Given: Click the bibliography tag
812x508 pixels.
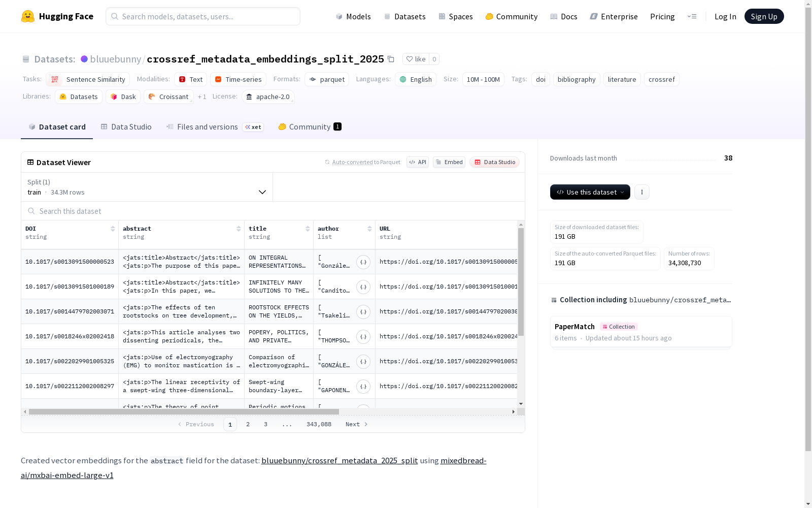Looking at the screenshot, I should tap(577, 79).
